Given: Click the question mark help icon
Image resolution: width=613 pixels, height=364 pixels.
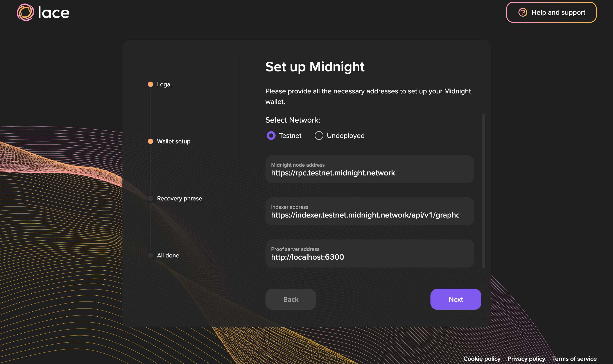Looking at the screenshot, I should [x=522, y=12].
